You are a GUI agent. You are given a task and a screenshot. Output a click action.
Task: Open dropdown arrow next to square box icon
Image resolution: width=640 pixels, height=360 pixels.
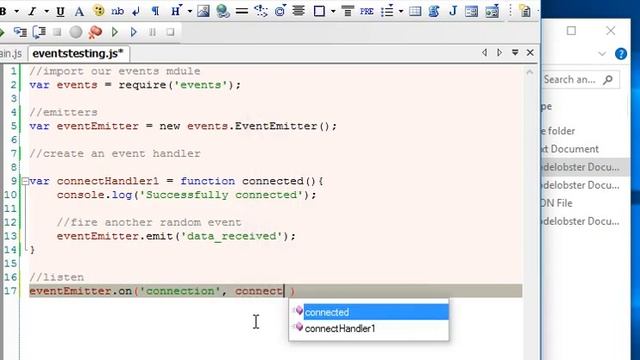(333, 11)
